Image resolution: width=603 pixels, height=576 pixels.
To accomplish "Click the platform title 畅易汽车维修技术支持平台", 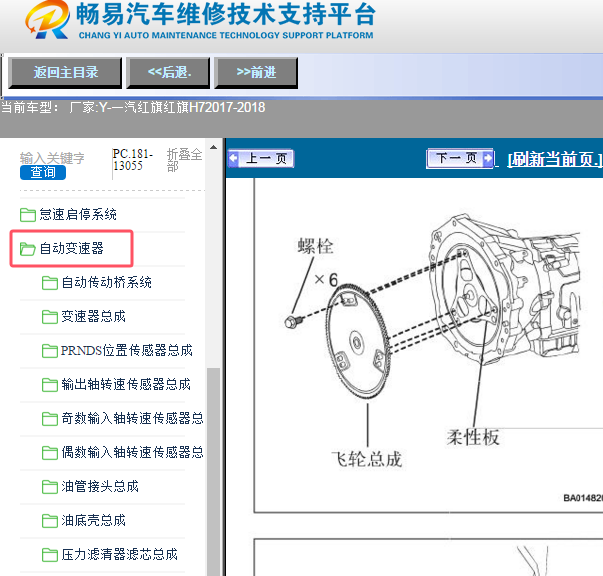I will tap(225, 14).
